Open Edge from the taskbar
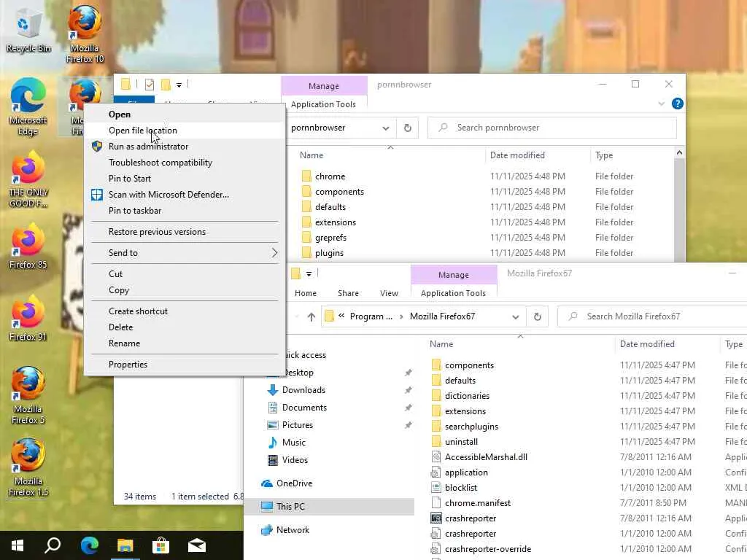Viewport: 747px width, 560px height. (x=89, y=545)
